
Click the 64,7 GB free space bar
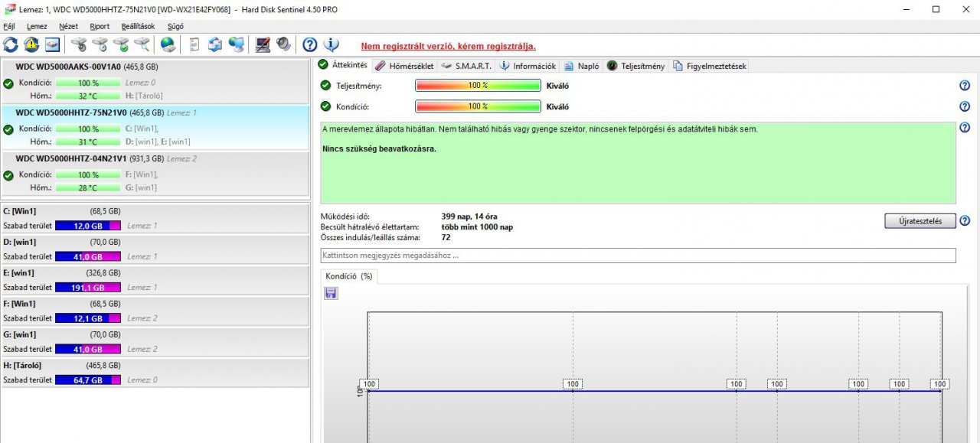(x=88, y=379)
